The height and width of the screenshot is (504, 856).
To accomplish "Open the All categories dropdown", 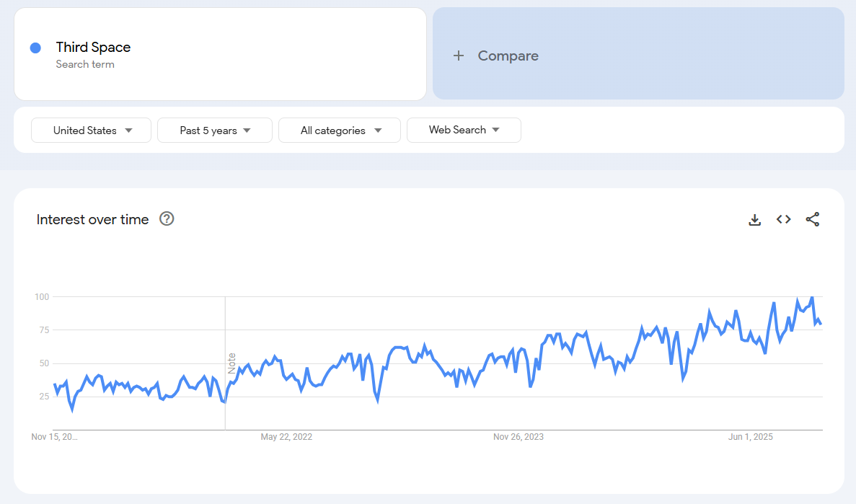I will point(340,131).
